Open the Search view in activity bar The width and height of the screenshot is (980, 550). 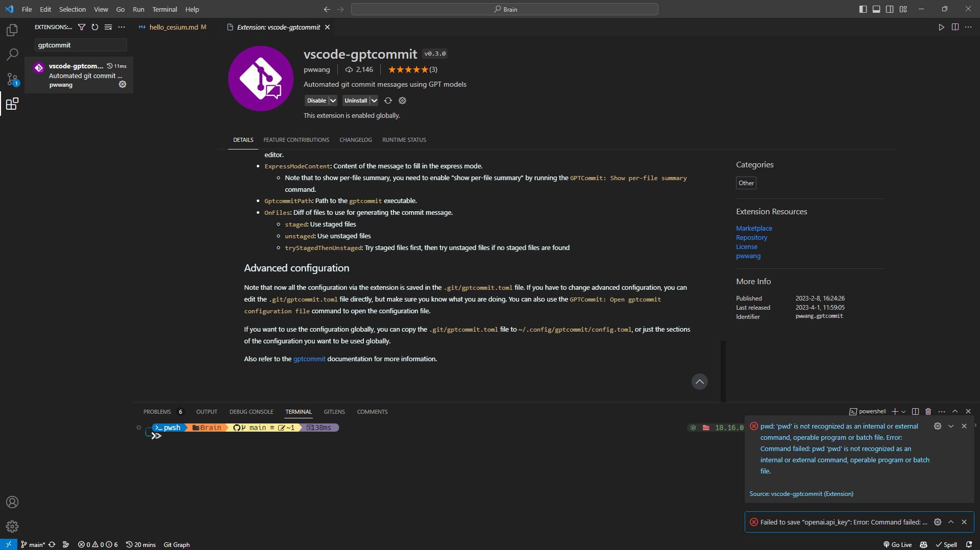point(12,54)
